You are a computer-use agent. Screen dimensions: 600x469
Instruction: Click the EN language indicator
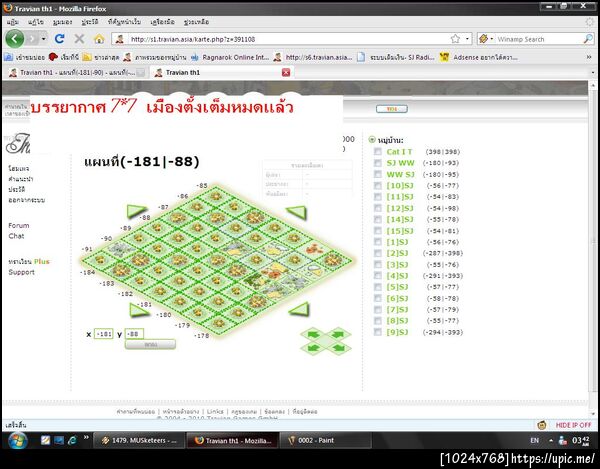point(535,440)
